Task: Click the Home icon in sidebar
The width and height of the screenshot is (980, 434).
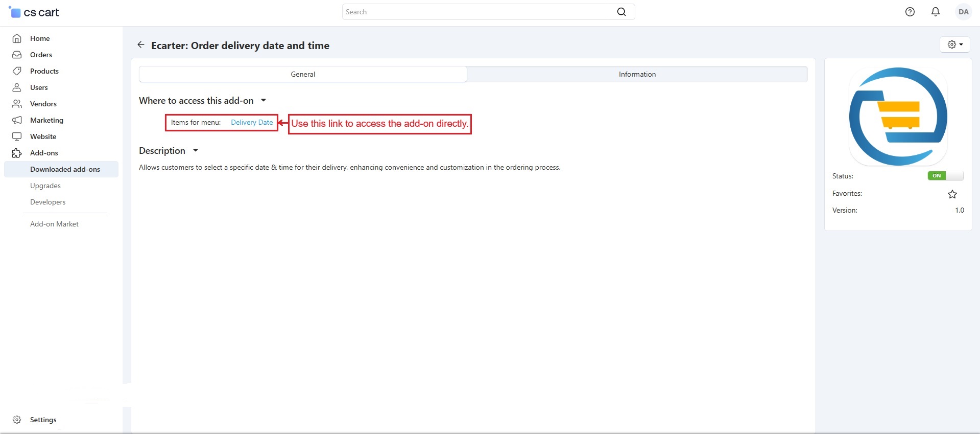Action: [17, 38]
